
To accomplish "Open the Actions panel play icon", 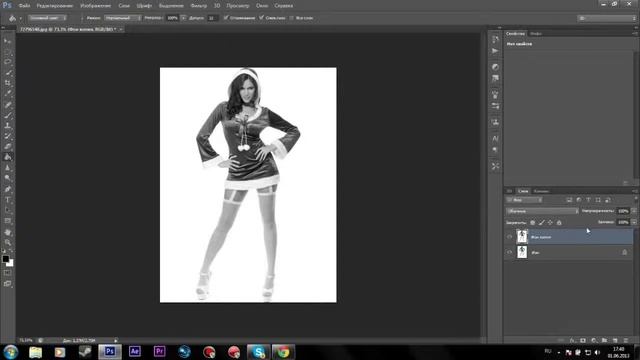I will [495, 51].
